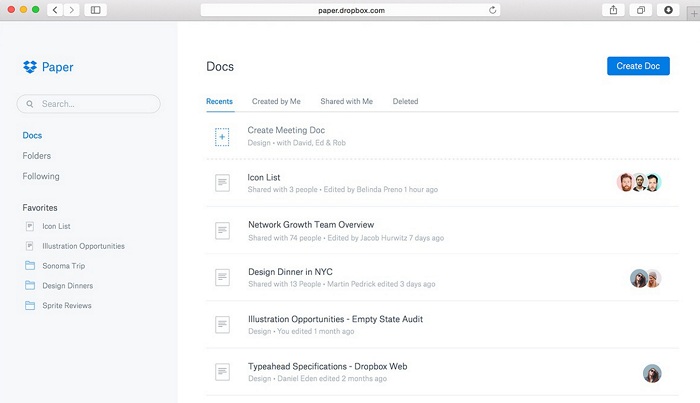Focus the Search input field

[88, 104]
